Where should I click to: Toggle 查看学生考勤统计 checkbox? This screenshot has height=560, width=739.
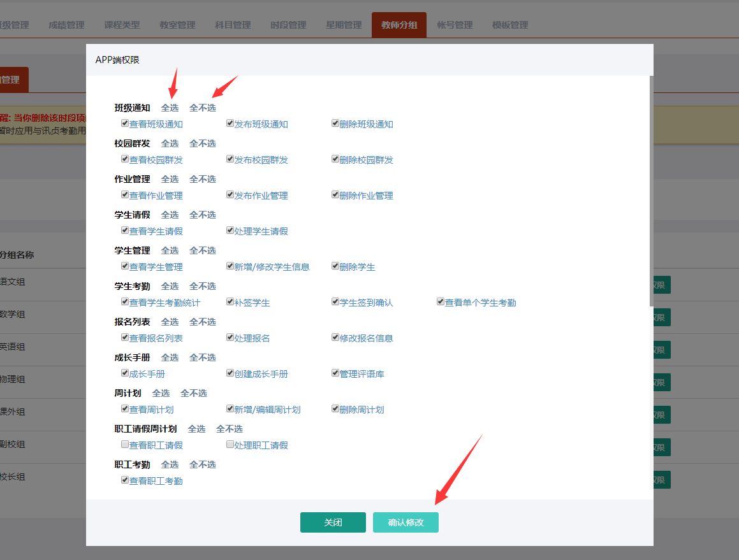[125, 302]
